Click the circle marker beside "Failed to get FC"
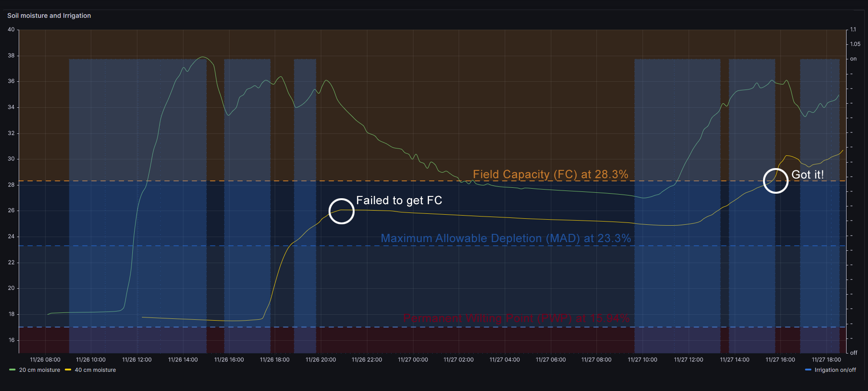 click(x=341, y=211)
